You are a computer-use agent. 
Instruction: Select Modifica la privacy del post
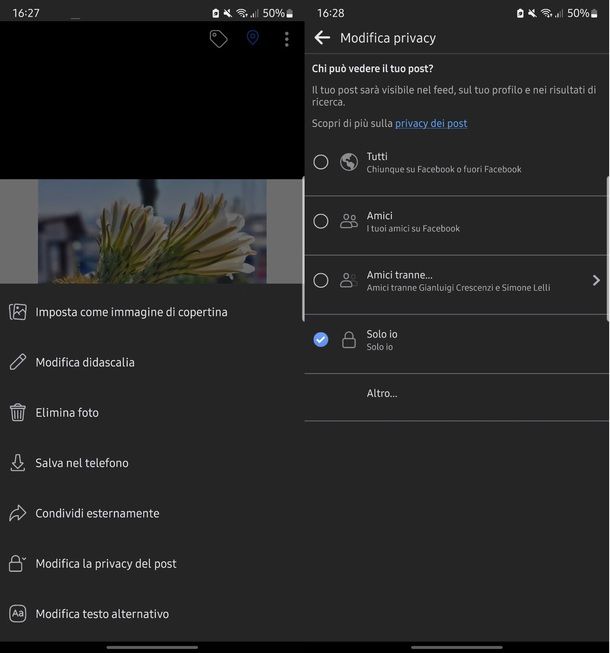(106, 564)
